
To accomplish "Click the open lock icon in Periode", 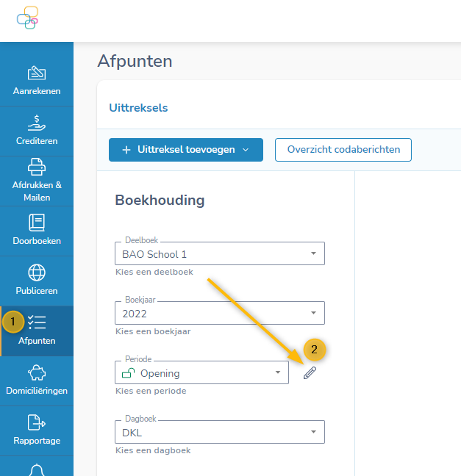I will click(x=128, y=372).
